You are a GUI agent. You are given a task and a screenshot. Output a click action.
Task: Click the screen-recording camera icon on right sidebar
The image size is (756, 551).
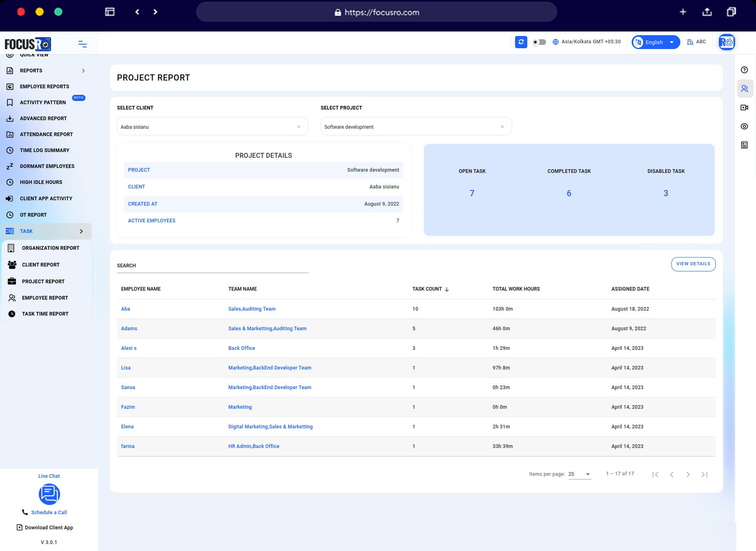click(745, 107)
